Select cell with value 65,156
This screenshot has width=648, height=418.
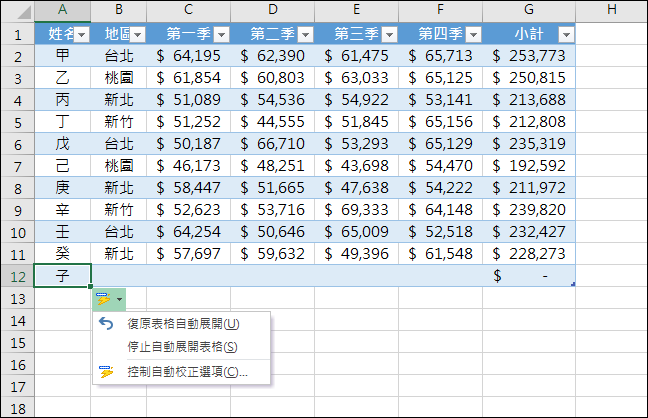click(x=441, y=122)
